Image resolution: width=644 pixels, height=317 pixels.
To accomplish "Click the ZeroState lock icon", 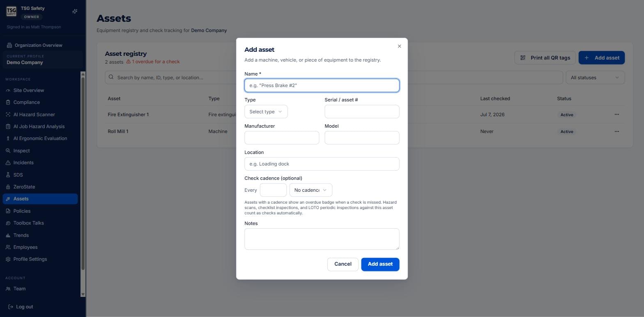I will (8, 187).
